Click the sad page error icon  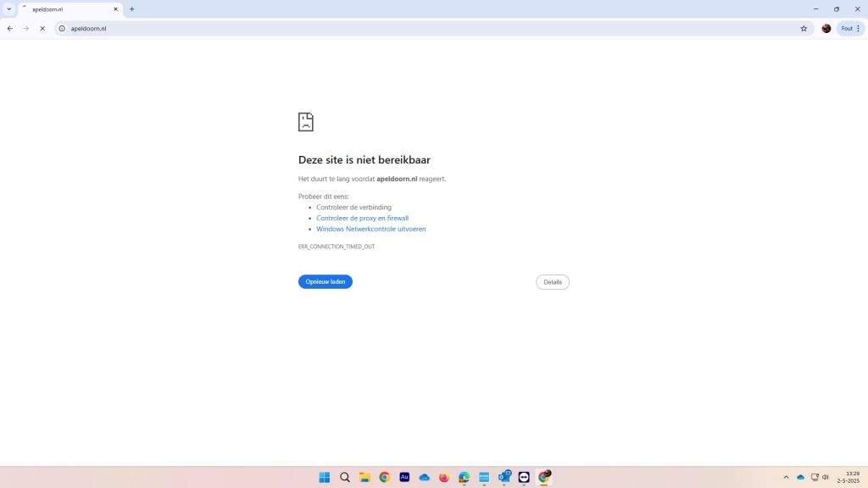305,122
